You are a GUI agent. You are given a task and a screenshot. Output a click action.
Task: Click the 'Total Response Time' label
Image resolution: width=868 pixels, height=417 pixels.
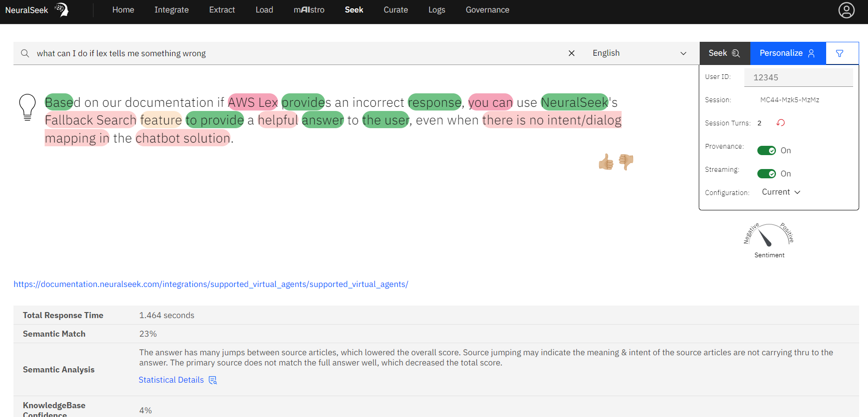click(63, 315)
